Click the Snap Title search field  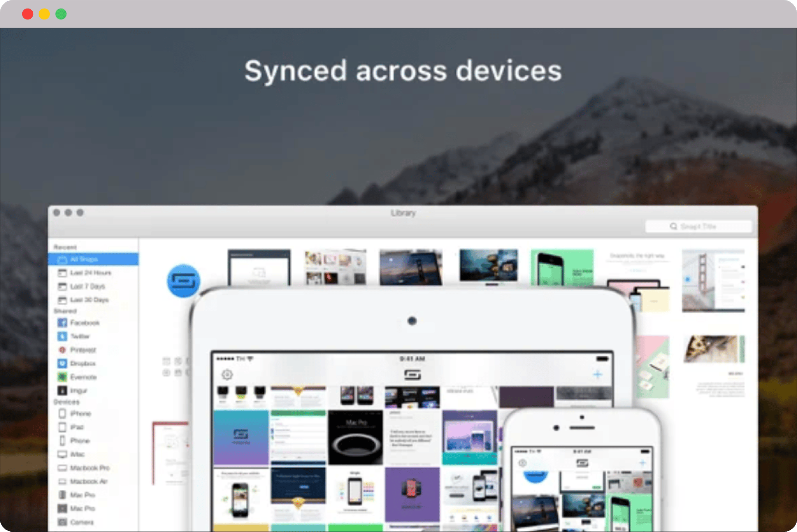699,226
